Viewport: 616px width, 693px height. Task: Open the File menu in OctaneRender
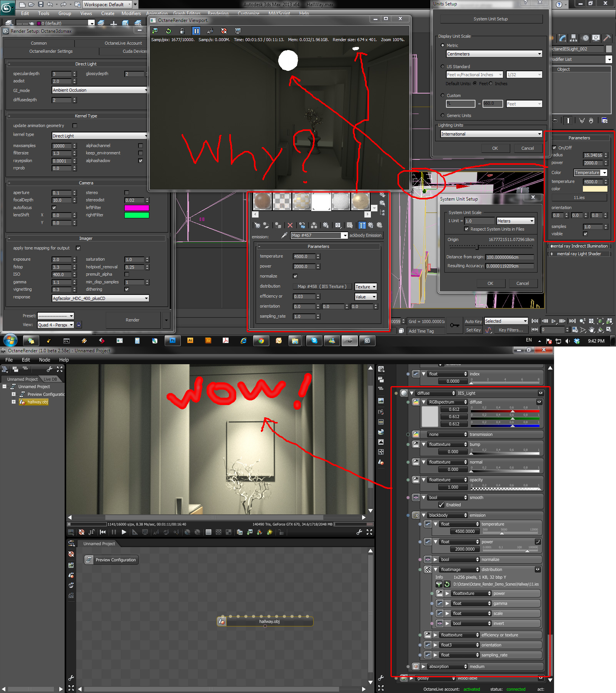coord(9,360)
